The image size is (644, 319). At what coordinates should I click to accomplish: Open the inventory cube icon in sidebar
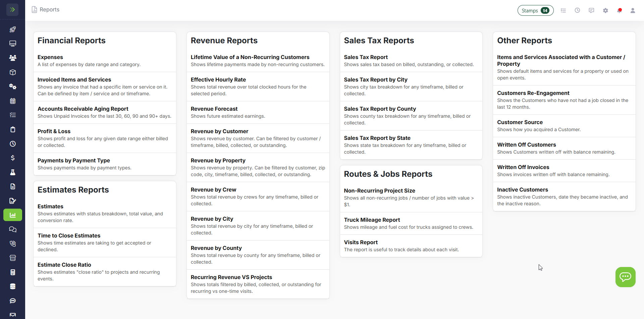[x=12, y=72]
